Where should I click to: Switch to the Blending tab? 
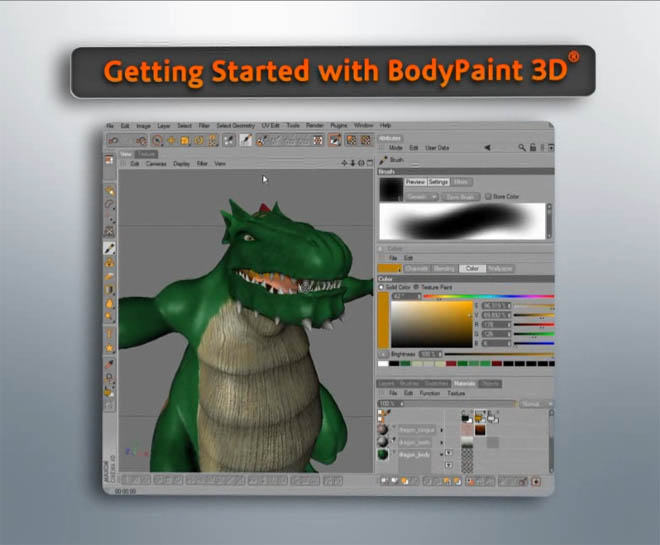point(444,269)
